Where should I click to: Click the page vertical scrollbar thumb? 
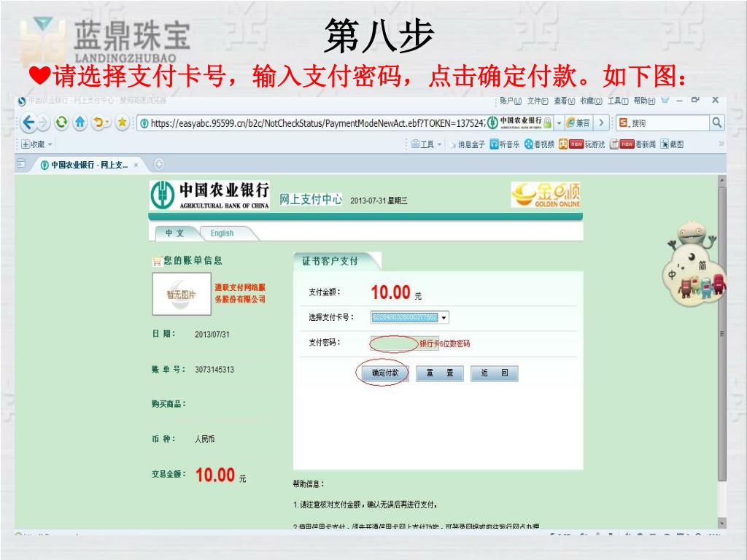[721, 333]
